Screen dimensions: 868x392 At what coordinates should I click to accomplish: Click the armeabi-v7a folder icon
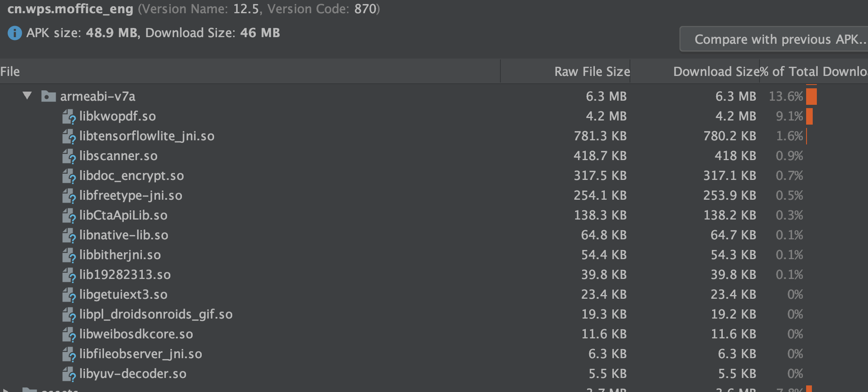click(49, 97)
